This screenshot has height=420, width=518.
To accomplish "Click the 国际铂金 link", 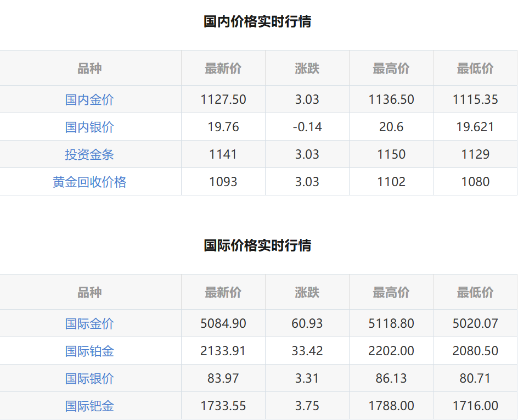I will coord(89,351).
